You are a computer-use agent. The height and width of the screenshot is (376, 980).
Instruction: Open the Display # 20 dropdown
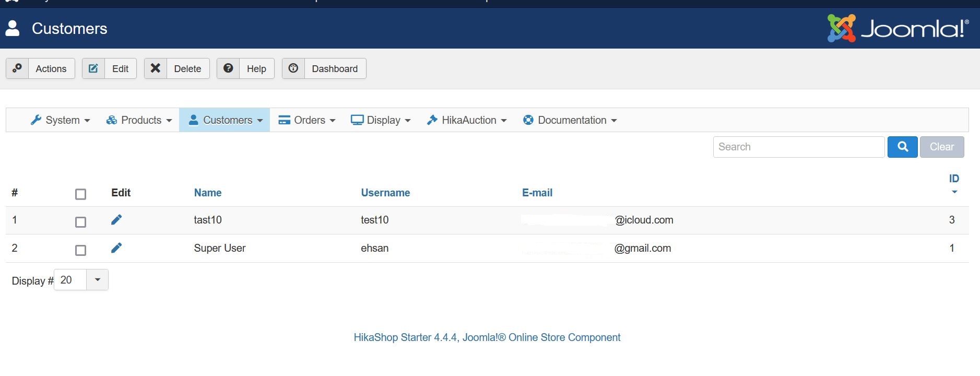[81, 280]
